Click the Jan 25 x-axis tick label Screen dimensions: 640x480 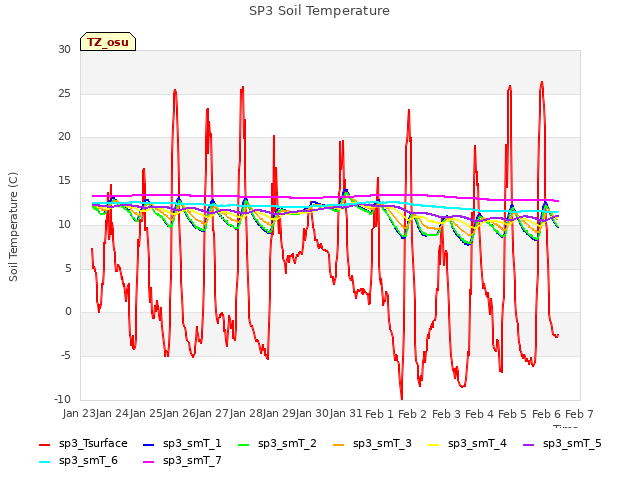pos(146,413)
